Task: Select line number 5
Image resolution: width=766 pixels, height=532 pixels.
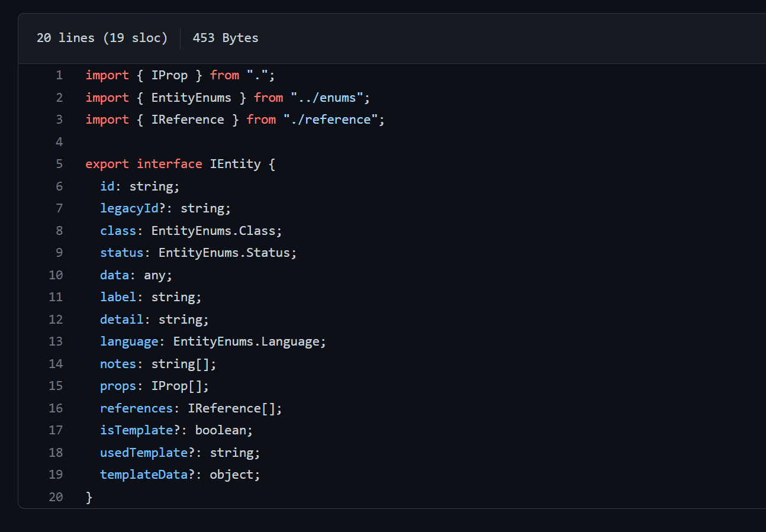Action: coord(59,164)
